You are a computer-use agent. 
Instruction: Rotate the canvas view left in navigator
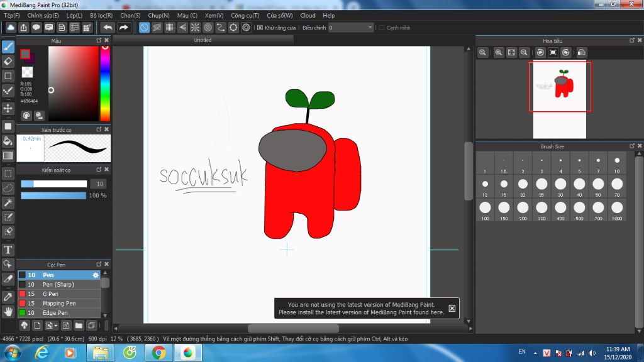coord(540,53)
